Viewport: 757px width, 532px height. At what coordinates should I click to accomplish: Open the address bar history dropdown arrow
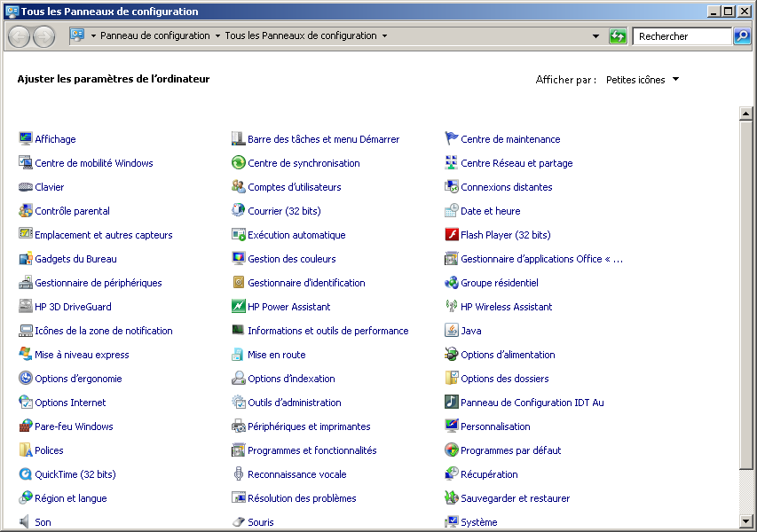coord(595,36)
